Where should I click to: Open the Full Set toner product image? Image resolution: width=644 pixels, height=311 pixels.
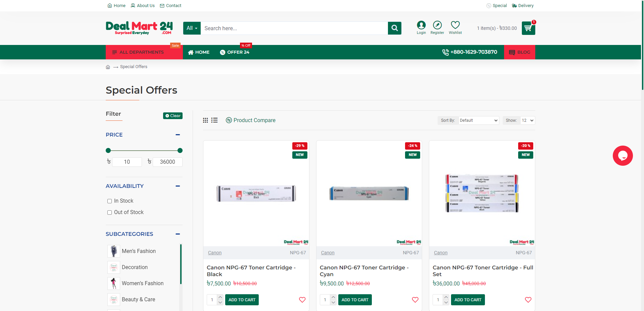(482, 193)
